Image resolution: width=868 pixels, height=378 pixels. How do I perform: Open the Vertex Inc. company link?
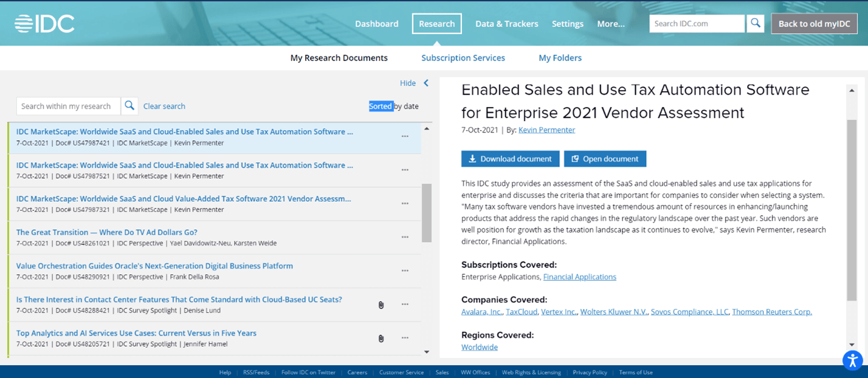[x=559, y=312]
